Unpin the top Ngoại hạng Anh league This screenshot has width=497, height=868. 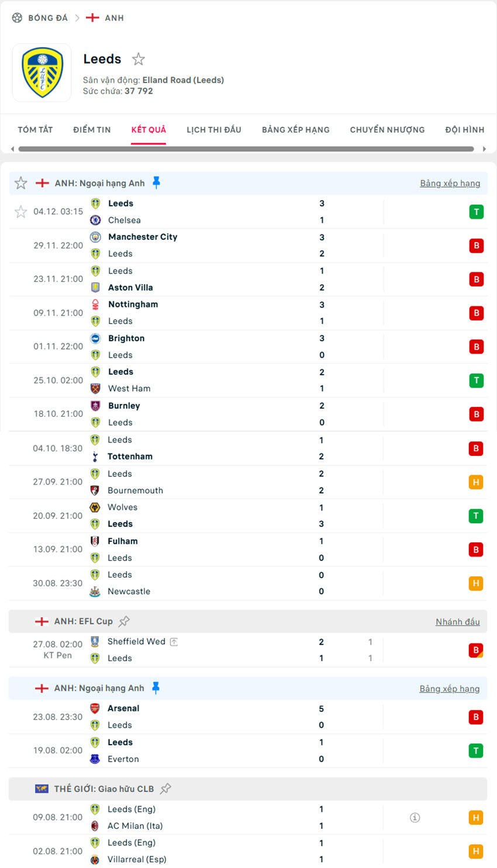[156, 183]
